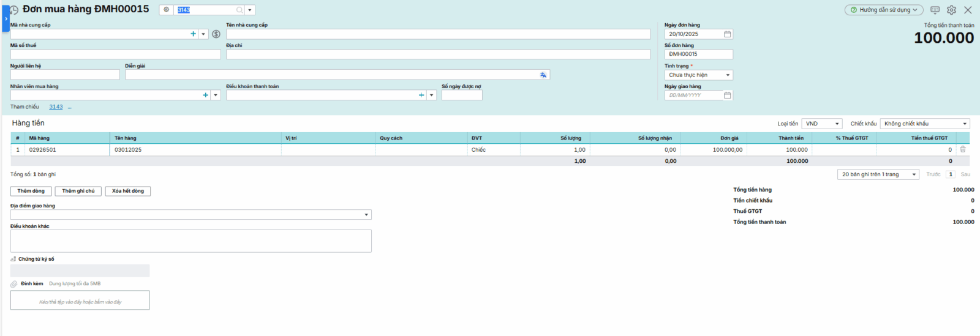Screen dimensions: 980x336
Task: Expand the Địa điểm giao hàng dropdown
Action: click(x=366, y=215)
